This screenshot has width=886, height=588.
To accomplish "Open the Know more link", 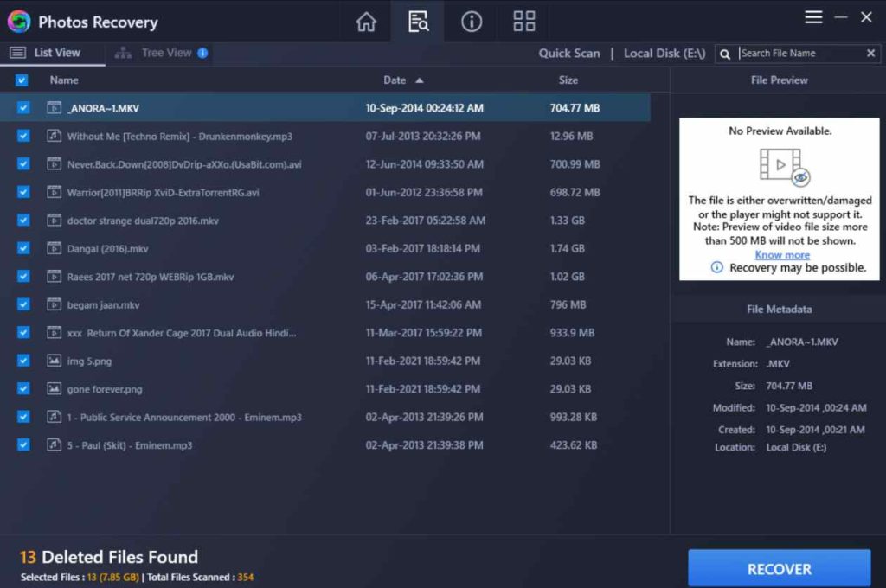I will pos(782,255).
